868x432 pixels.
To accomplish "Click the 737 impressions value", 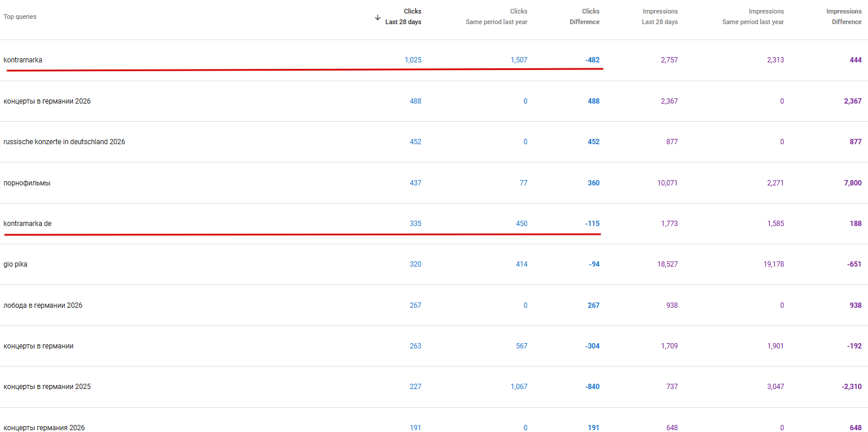I will [x=672, y=387].
